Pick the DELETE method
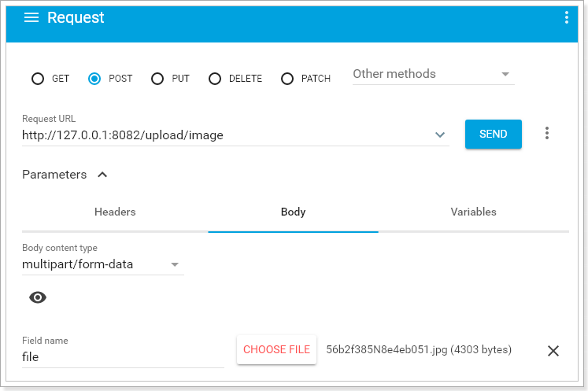 click(215, 79)
